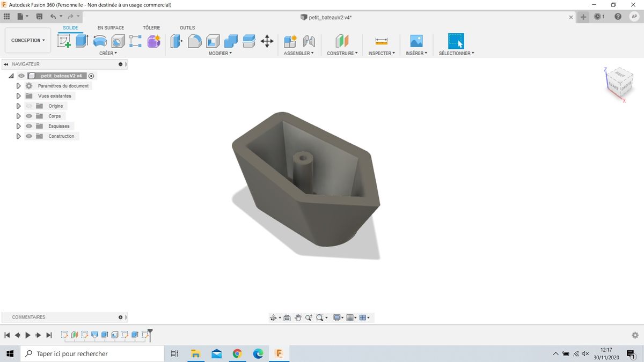Screen dimensions: 644x362
Task: Switch to the TÔLERIE tab
Action: click(151, 28)
